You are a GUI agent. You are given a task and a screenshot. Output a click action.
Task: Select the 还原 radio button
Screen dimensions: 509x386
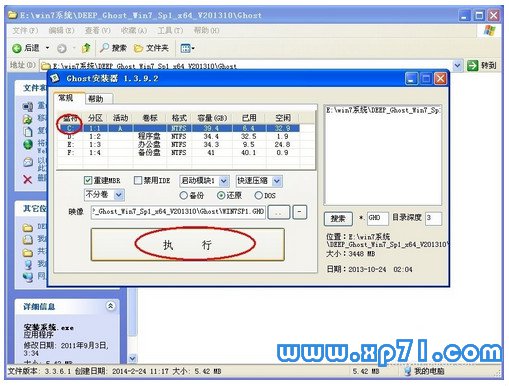pos(221,195)
